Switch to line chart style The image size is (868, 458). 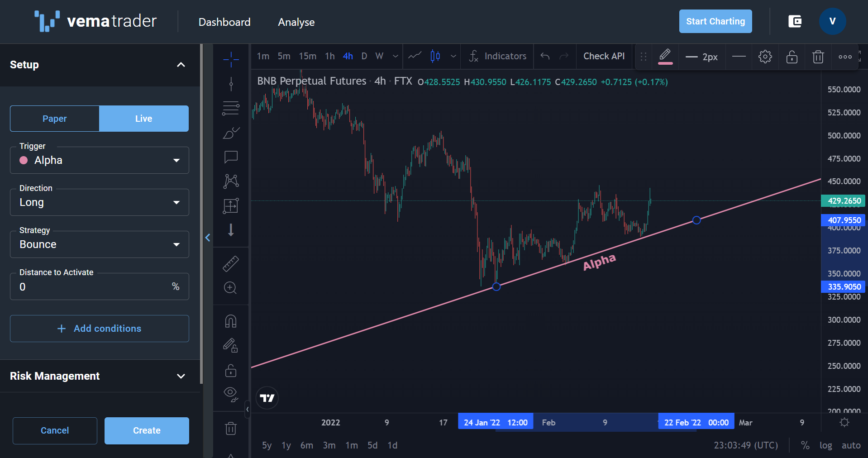pos(415,56)
